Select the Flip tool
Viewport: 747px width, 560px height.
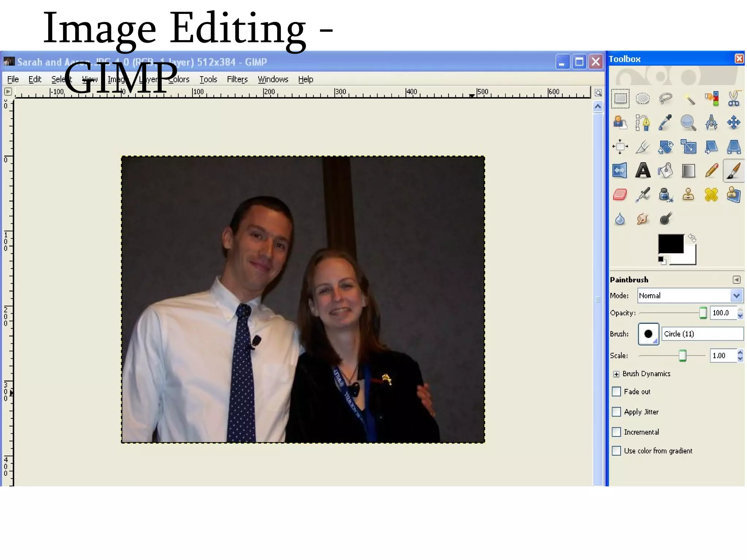click(620, 171)
